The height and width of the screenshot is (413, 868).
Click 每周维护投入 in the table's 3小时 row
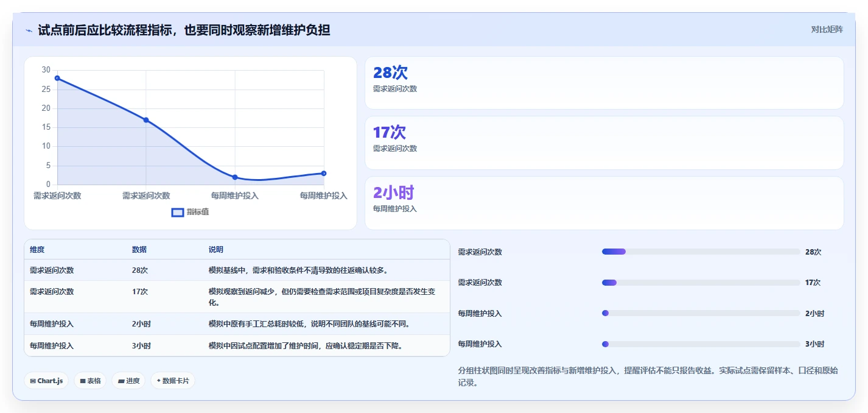coord(52,345)
